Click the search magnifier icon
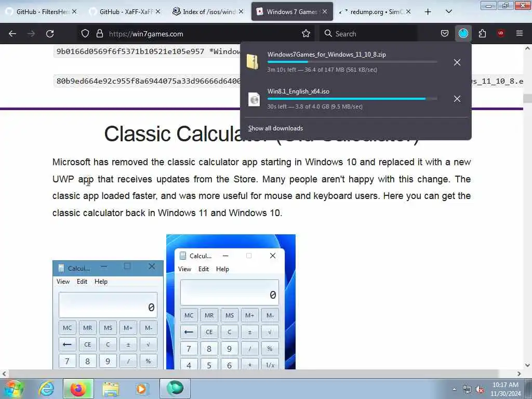The width and height of the screenshot is (532, 399). [328, 34]
